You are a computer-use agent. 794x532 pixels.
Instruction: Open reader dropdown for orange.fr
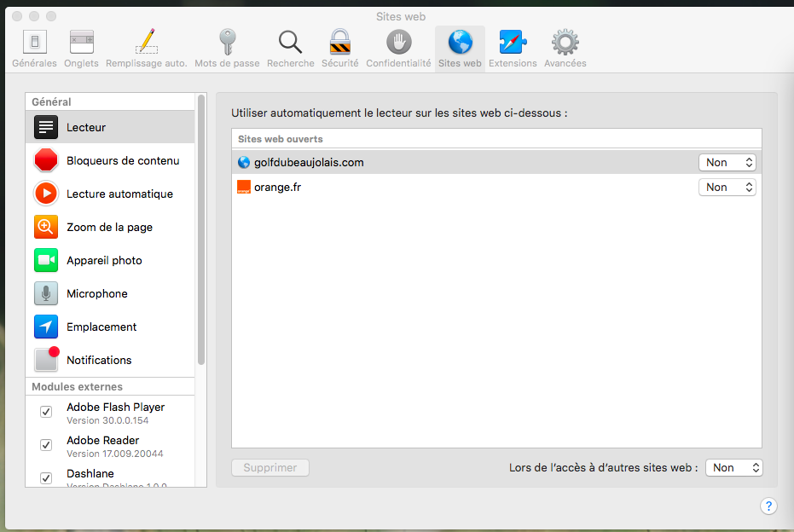point(727,187)
